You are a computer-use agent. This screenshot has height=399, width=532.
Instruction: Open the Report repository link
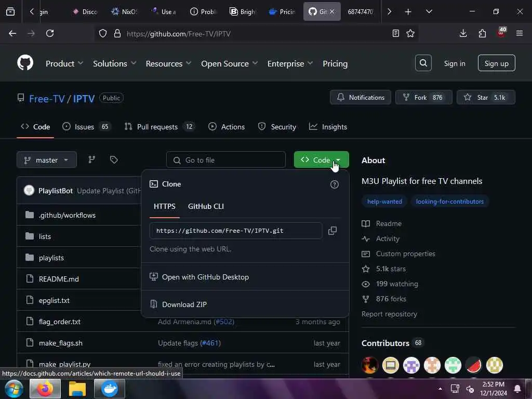[389, 314]
